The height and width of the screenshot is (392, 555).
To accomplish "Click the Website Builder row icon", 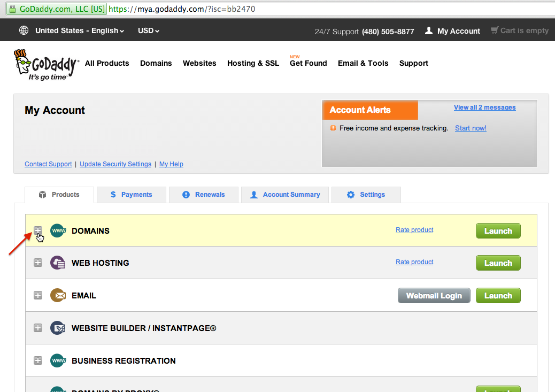I will point(58,328).
